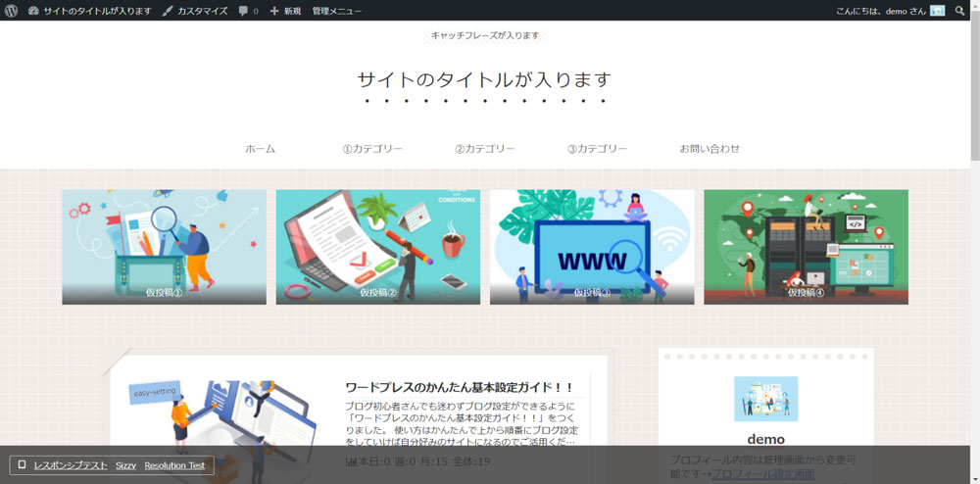Open the Sizzy link
The height and width of the screenshot is (484, 980).
(125, 465)
